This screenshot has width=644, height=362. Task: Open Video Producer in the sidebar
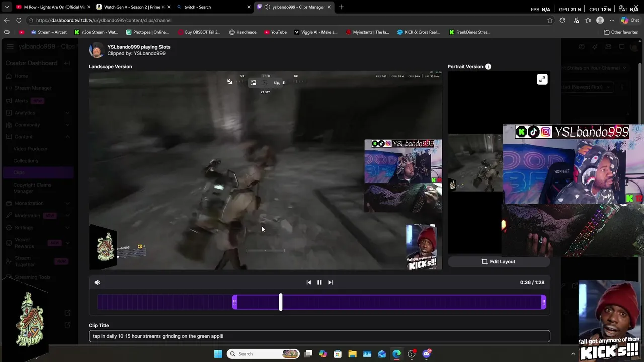[x=30, y=149]
